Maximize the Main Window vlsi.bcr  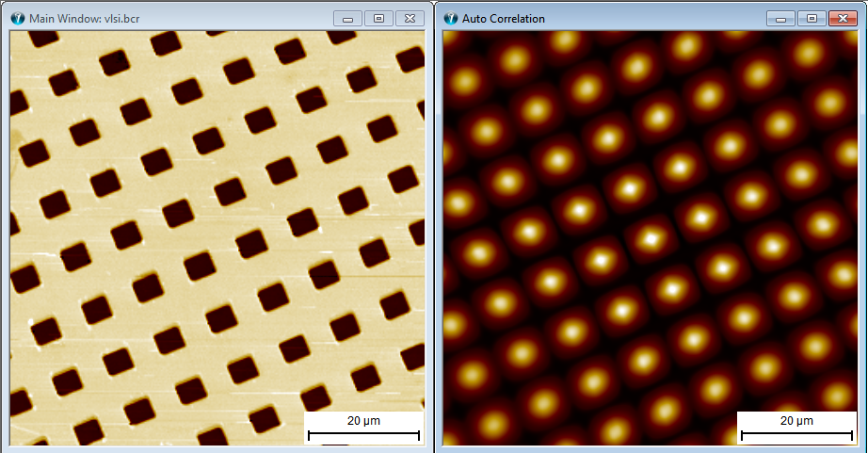click(x=378, y=18)
